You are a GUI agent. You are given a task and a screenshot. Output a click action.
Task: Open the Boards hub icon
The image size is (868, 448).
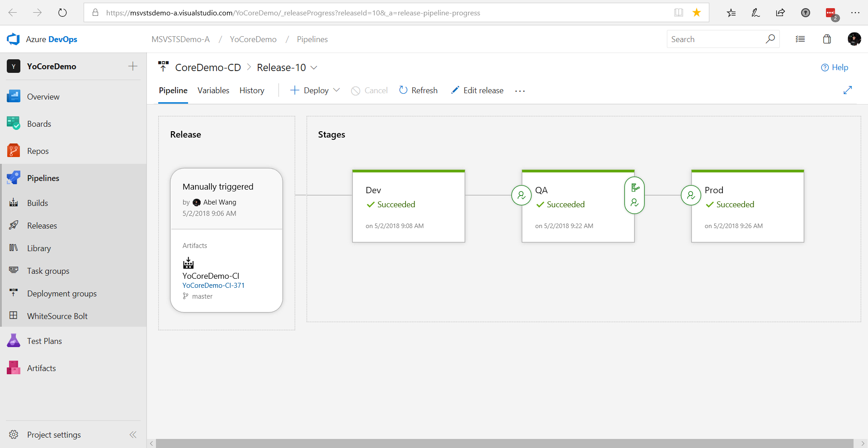point(14,124)
